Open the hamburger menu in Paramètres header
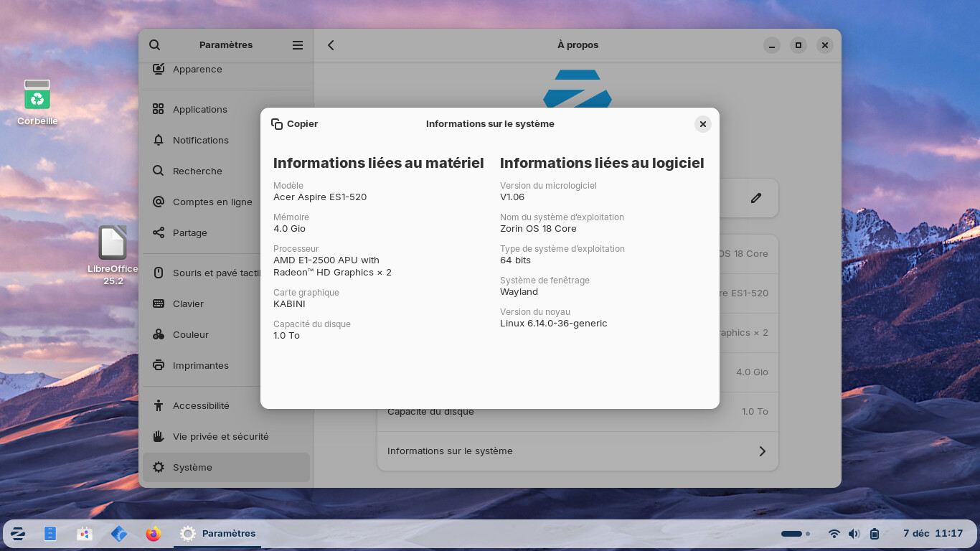The image size is (980, 551). coord(298,45)
